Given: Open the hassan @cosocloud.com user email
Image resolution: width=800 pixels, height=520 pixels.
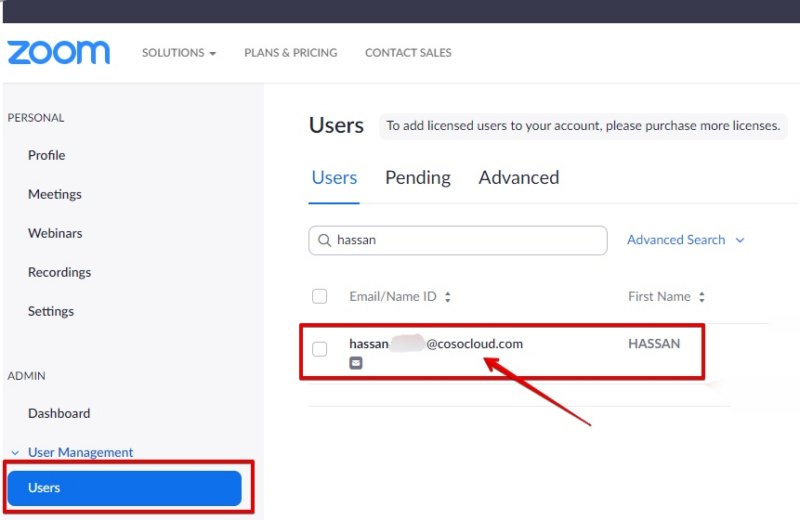Looking at the screenshot, I should pyautogui.click(x=436, y=344).
